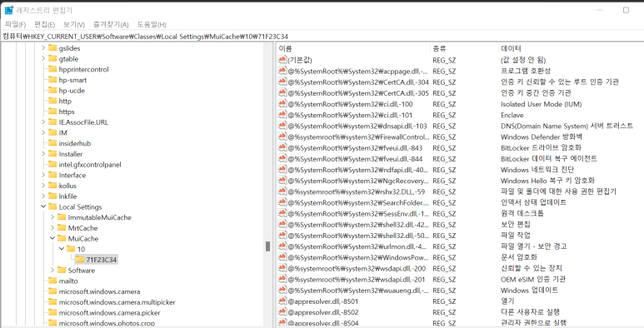Expand the Interface key
644x328 pixels.
pyautogui.click(x=43, y=175)
